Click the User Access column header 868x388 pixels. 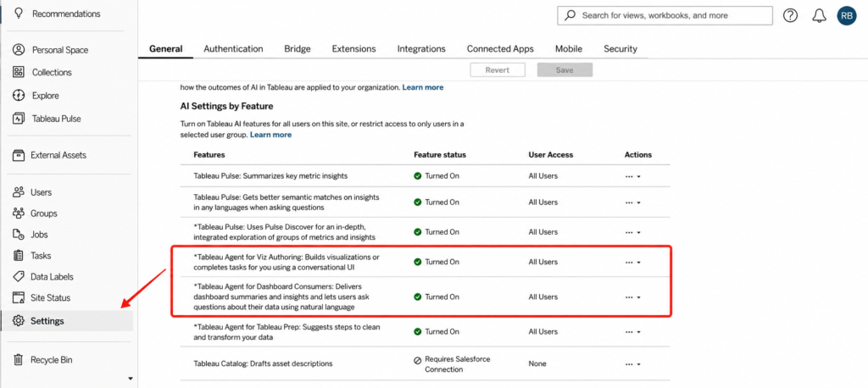[x=551, y=154]
